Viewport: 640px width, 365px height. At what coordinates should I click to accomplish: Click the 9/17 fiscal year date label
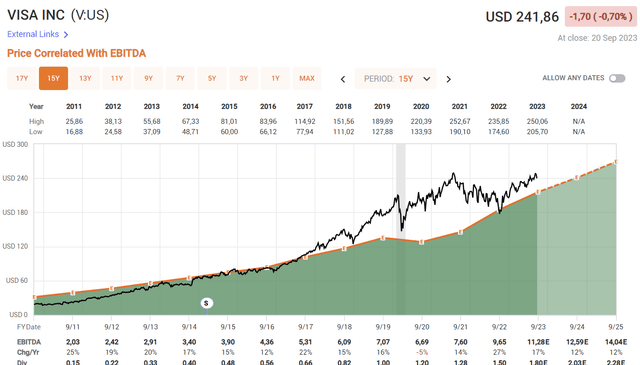[305, 327]
